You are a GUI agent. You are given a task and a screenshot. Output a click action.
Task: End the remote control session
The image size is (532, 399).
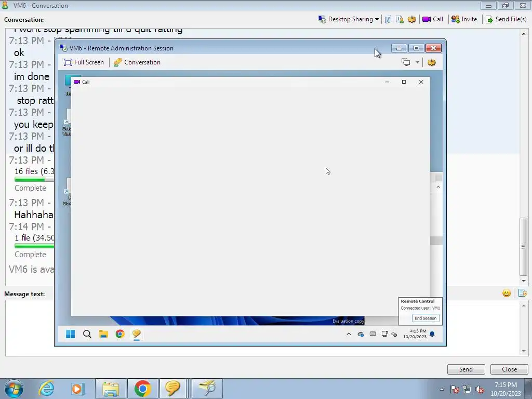[425, 318]
